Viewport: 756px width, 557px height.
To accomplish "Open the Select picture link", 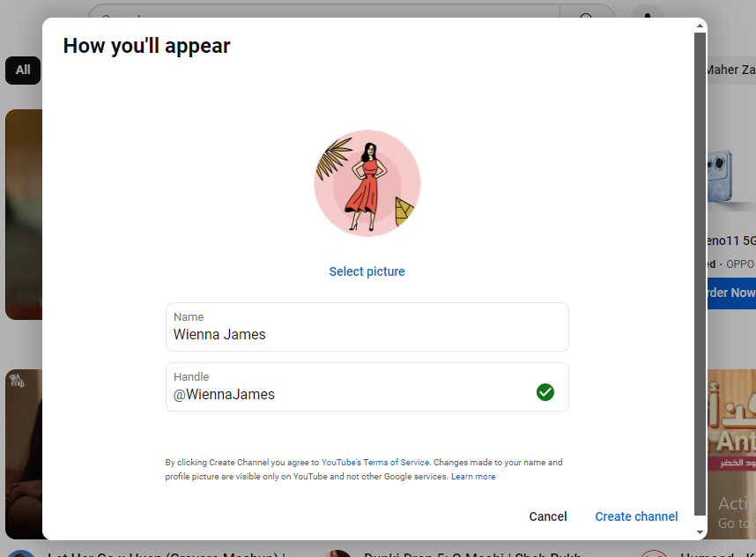I will (367, 271).
